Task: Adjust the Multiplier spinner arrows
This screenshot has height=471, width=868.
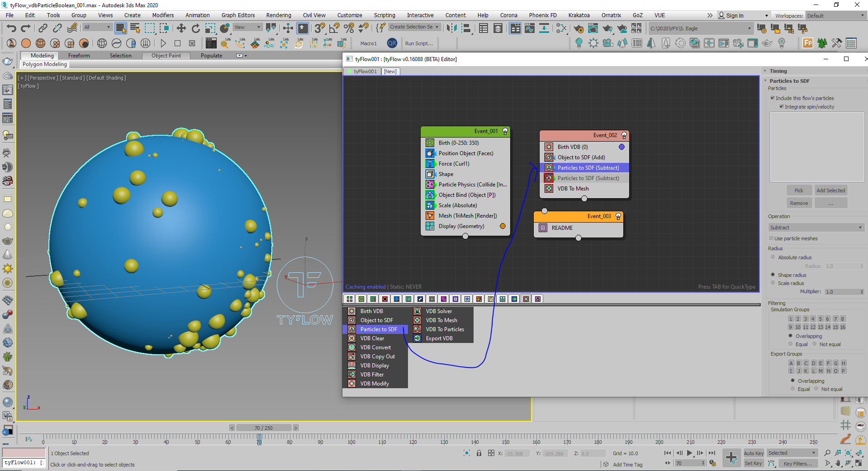Action: pyautogui.click(x=862, y=292)
